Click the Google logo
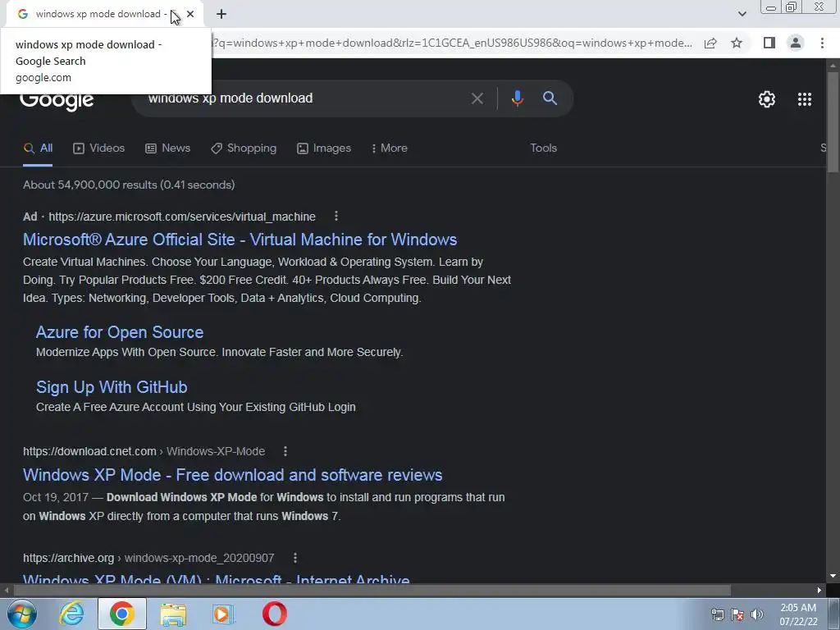The image size is (840, 630). pyautogui.click(x=57, y=102)
